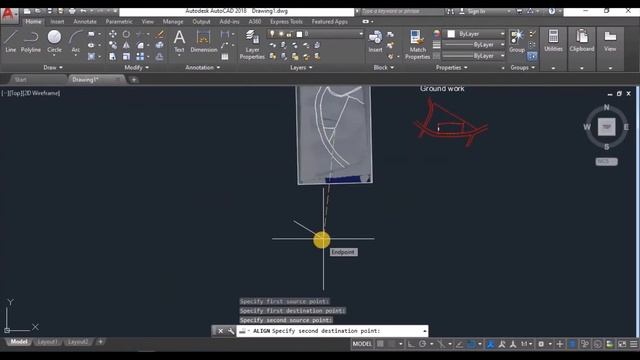Select the Polyline tool
This screenshot has width=640, height=360.
(x=31, y=41)
